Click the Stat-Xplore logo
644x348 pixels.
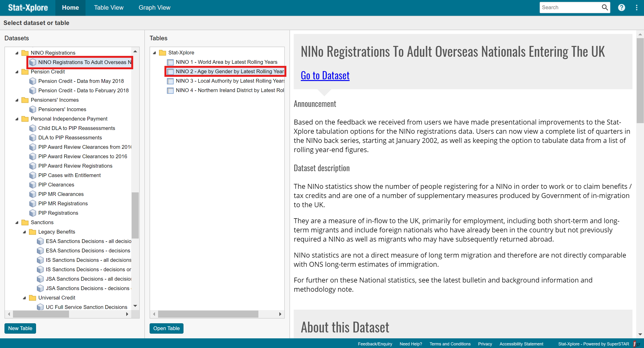(x=28, y=8)
